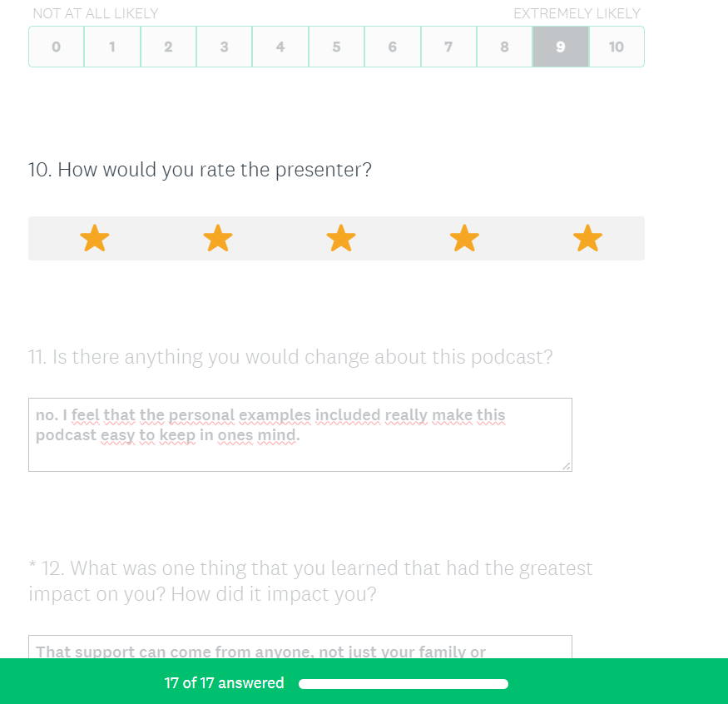This screenshot has width=728, height=704.
Task: Focus the greatest impact answer field
Action: (x=300, y=649)
